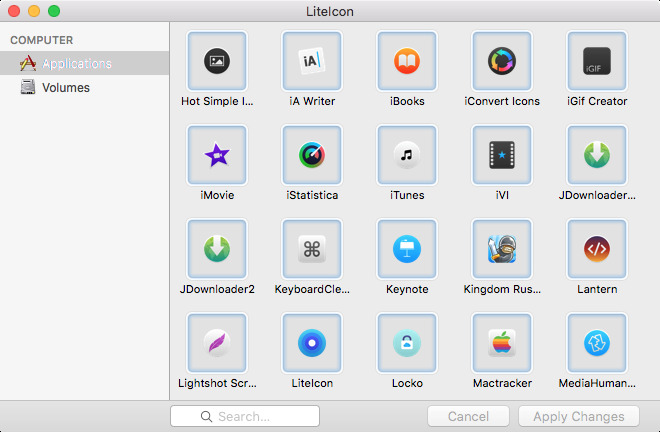The height and width of the screenshot is (432, 660).
Task: Click the Locko name label
Action: [x=407, y=383]
